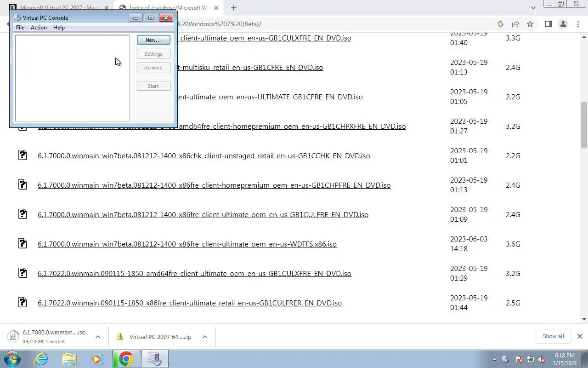588x368 pixels.
Task: Click the Remove button in Virtual PC Console
Action: coord(153,68)
